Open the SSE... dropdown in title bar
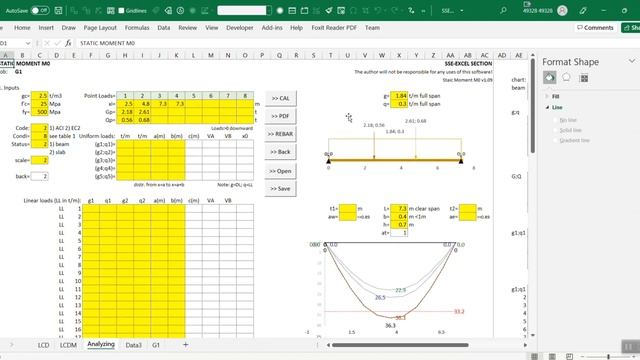 coord(462,11)
